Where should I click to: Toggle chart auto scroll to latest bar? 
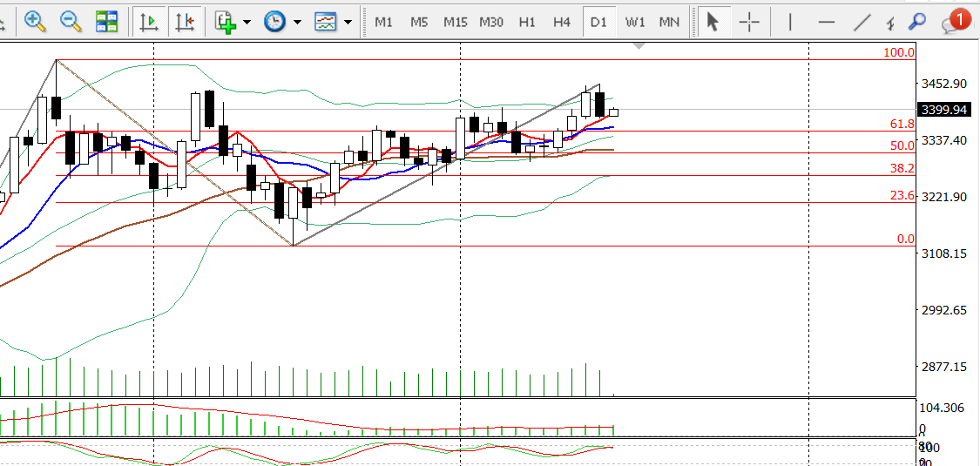tap(149, 22)
